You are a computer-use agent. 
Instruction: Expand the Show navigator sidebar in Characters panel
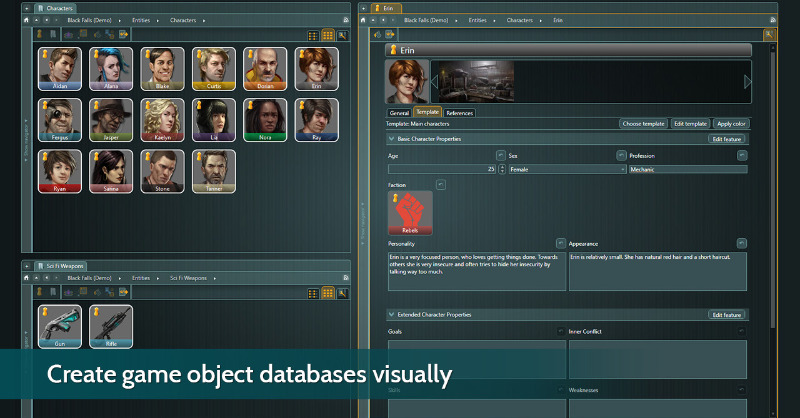(x=27, y=138)
